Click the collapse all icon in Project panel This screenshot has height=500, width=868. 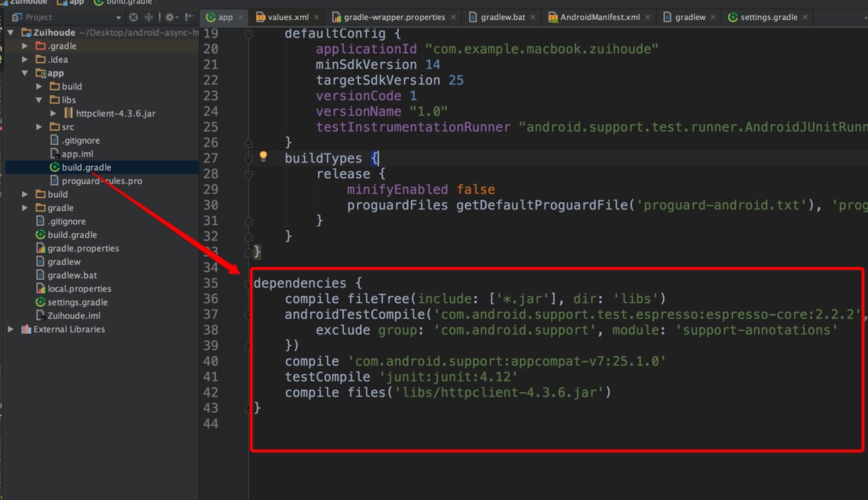point(149,17)
